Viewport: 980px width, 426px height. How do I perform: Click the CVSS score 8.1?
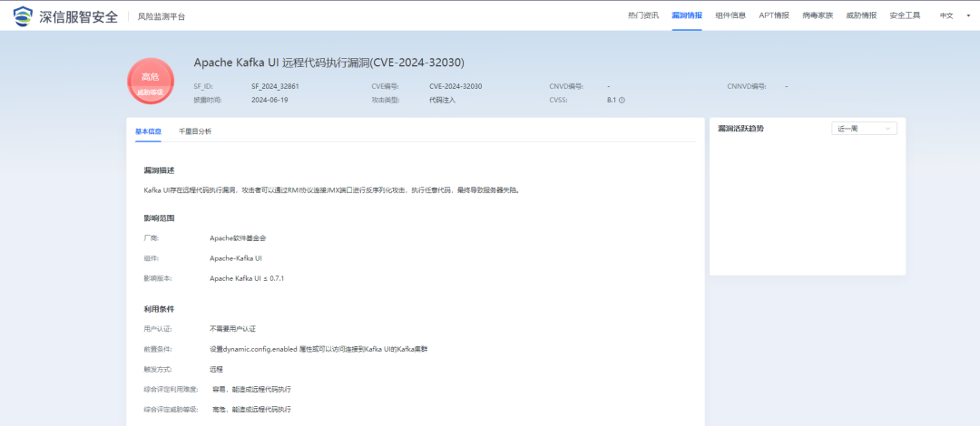tap(612, 100)
